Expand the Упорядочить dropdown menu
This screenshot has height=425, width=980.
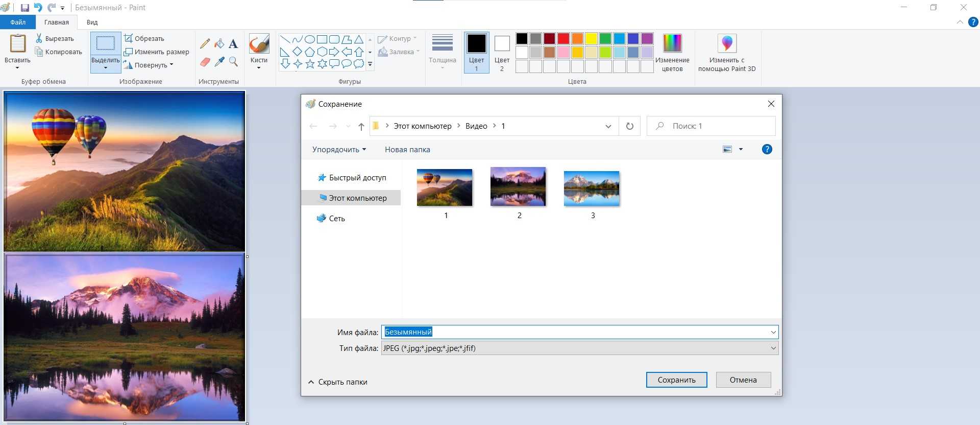[339, 150]
